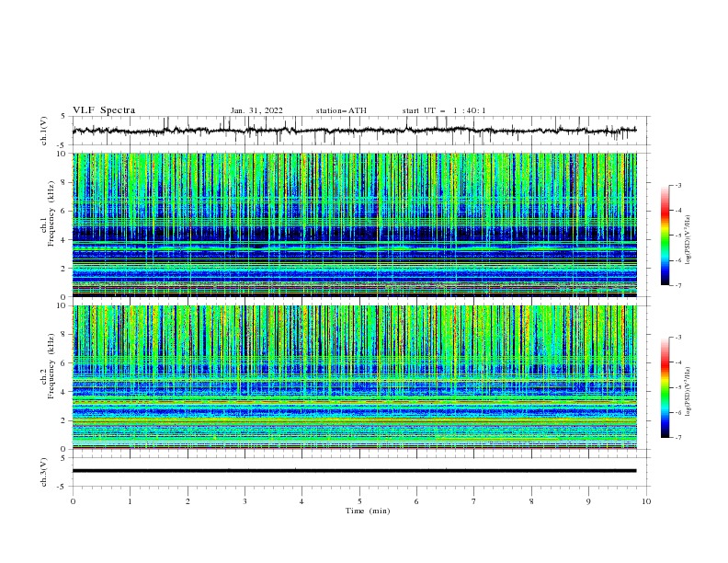Click the time axis tick label "0"
Screen dimensions: 728x563
coord(73,501)
